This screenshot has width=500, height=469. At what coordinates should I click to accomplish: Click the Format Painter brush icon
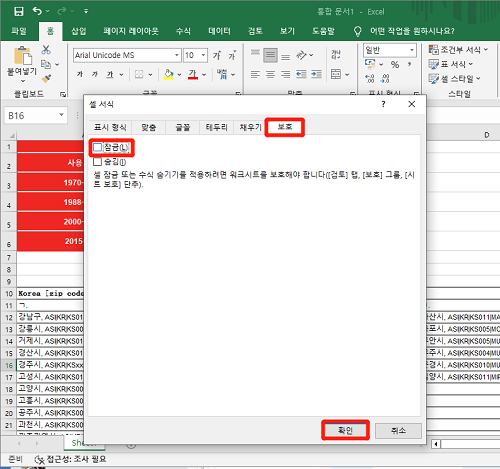46,79
